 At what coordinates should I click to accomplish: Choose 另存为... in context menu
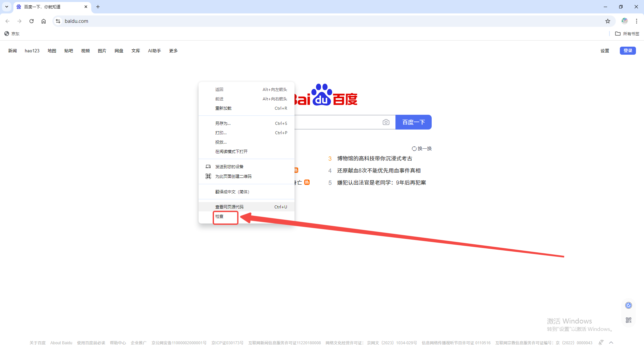tap(247, 123)
